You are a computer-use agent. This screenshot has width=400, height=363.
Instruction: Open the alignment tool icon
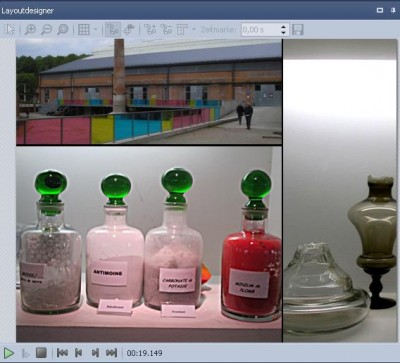tap(182, 29)
